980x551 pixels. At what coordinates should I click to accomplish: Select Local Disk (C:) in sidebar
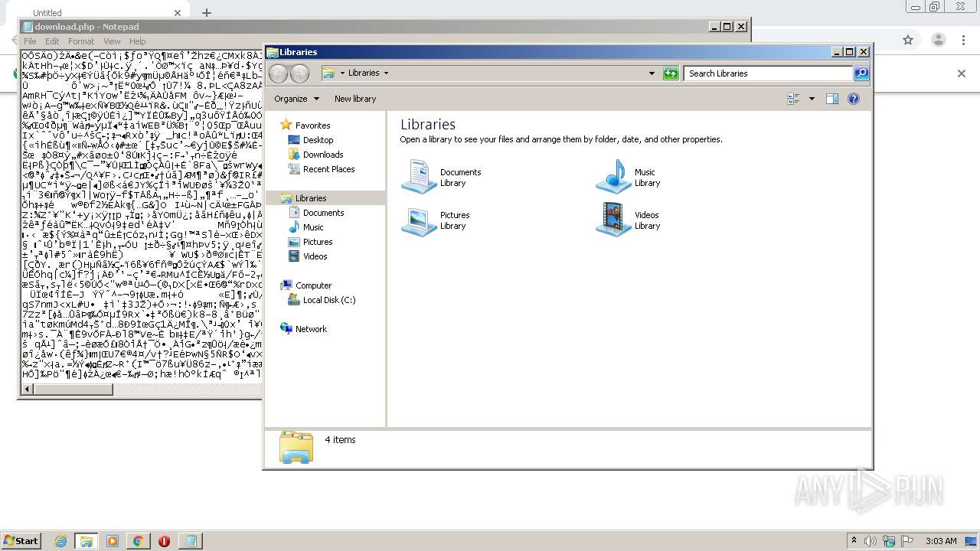pyautogui.click(x=329, y=300)
